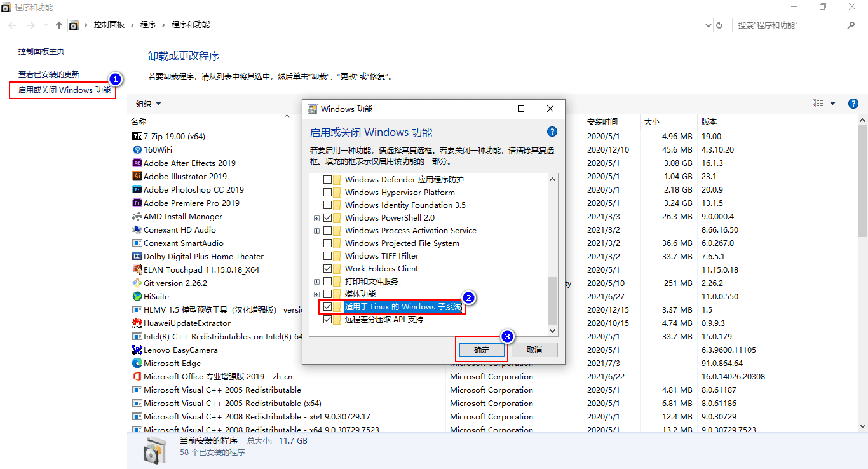Sort by 版本 column header
This screenshot has height=469, width=868.
coord(709,121)
